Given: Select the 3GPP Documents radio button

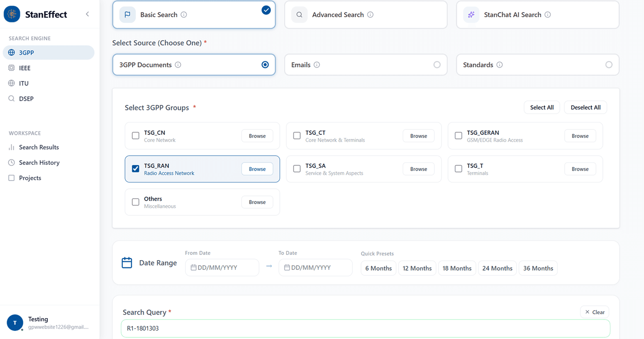Looking at the screenshot, I should [x=265, y=65].
